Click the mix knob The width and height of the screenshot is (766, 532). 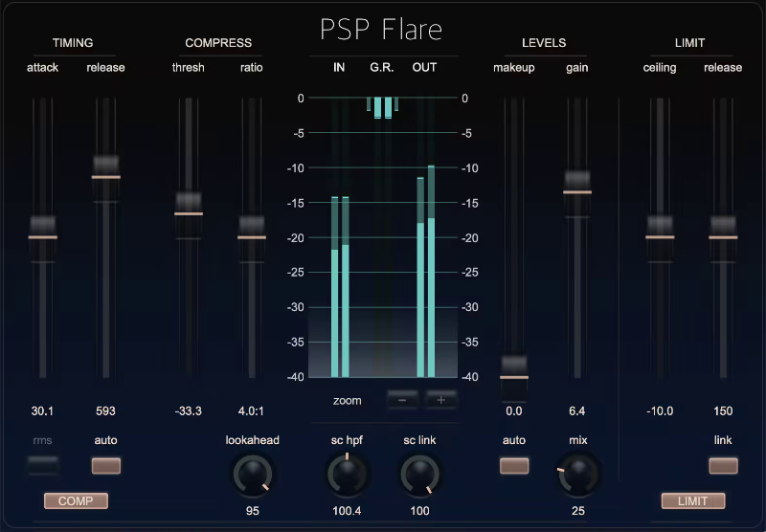(x=578, y=474)
